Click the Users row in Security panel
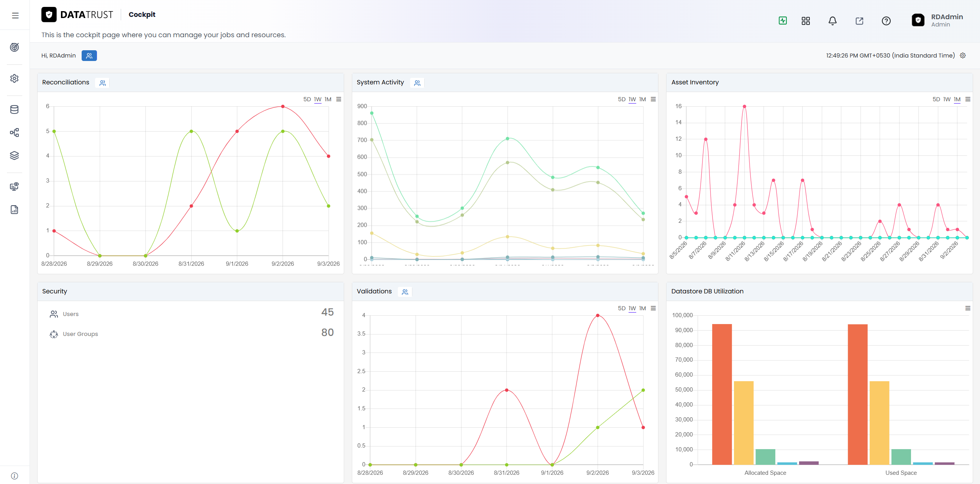The width and height of the screenshot is (980, 484). [x=191, y=314]
